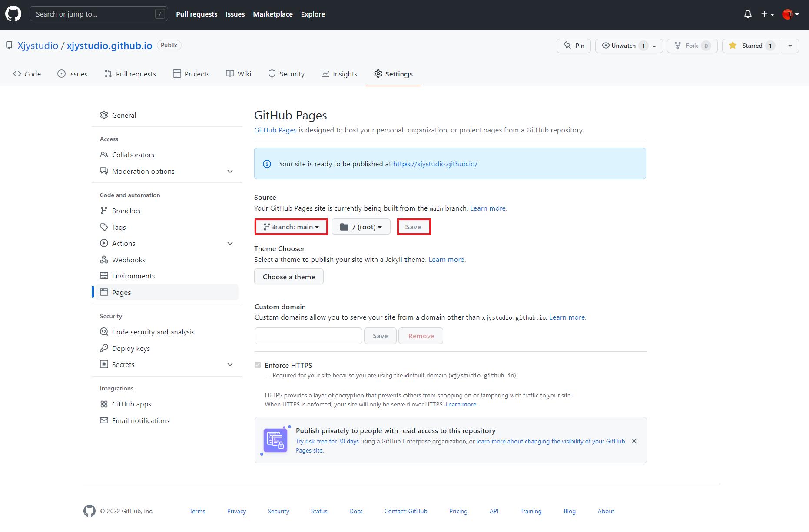Dismiss the publish privately banner

pos(634,441)
